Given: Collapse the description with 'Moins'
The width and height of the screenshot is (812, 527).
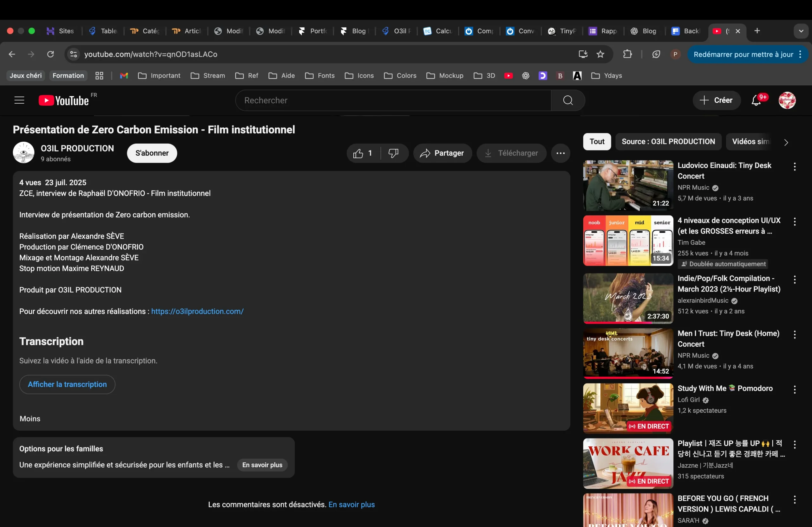Looking at the screenshot, I should coord(29,419).
